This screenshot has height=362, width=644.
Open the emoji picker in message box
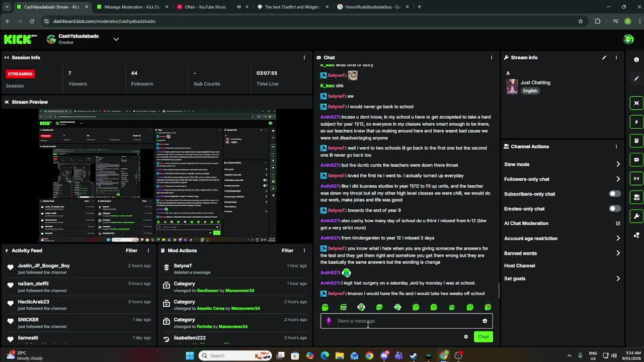point(485,321)
